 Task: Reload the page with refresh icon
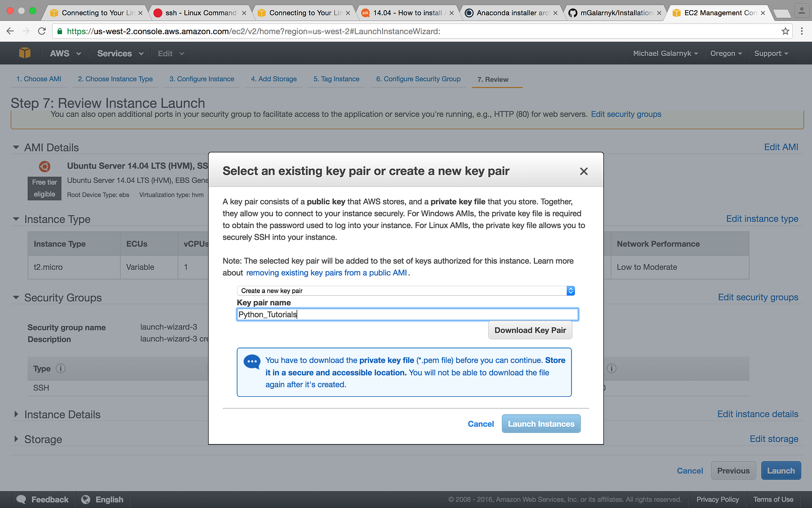(x=42, y=31)
